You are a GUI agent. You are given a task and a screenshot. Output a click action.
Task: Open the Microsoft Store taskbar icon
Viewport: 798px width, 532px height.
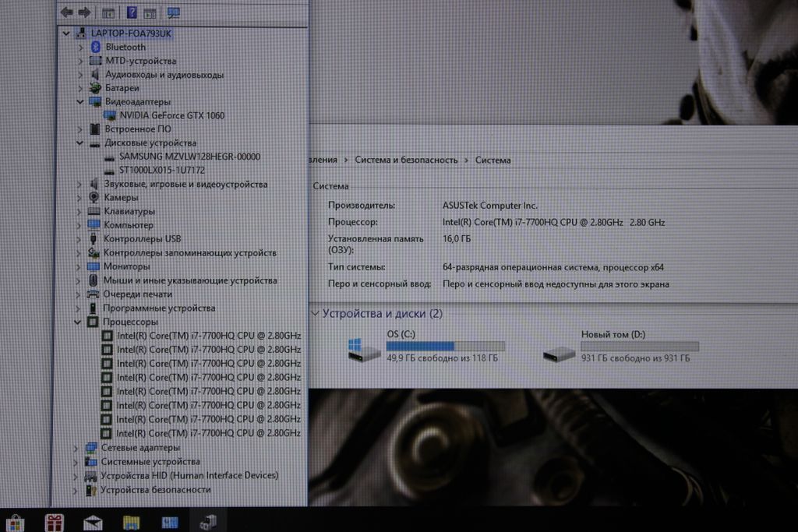click(14, 522)
